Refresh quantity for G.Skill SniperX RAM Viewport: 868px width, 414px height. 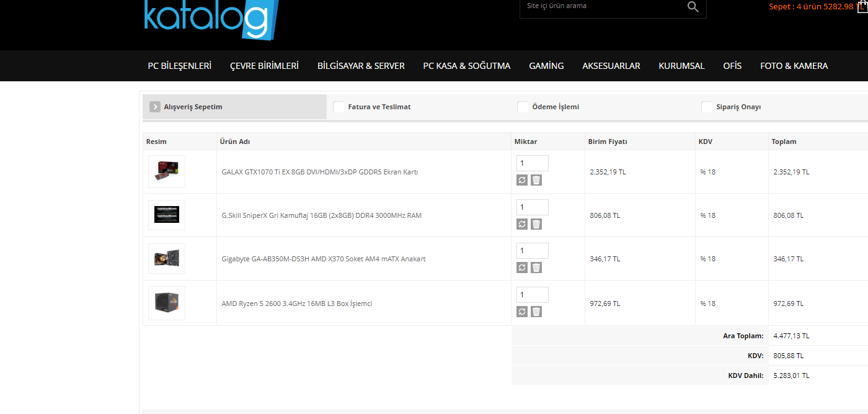pos(522,223)
